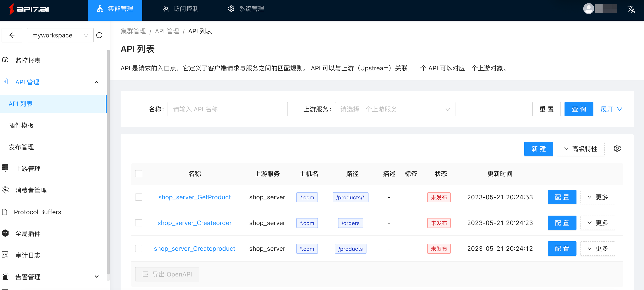Switch to 访问控制 top tab
The width and height of the screenshot is (644, 290).
click(x=180, y=9)
